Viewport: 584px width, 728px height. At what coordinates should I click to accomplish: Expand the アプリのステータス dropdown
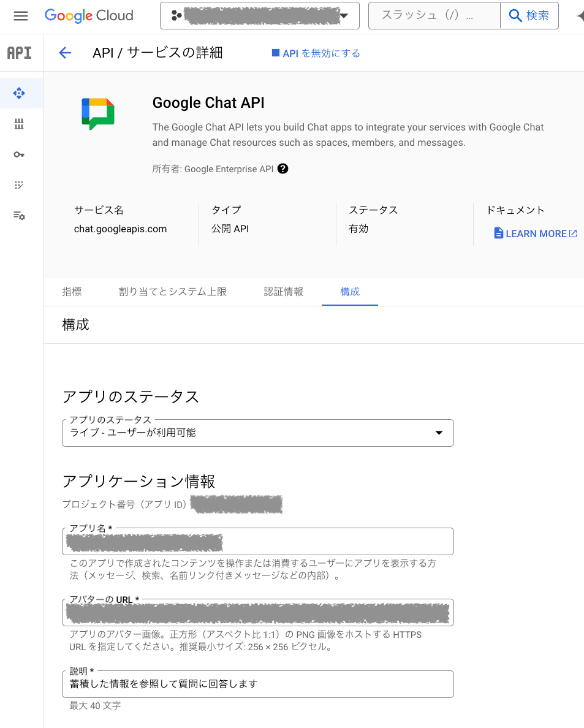tap(257, 433)
